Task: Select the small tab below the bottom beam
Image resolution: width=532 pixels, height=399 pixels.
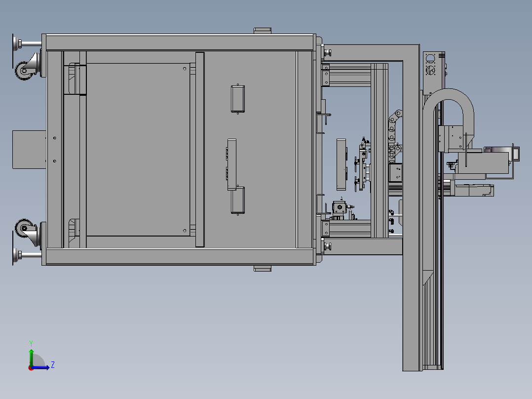Action: click(263, 269)
